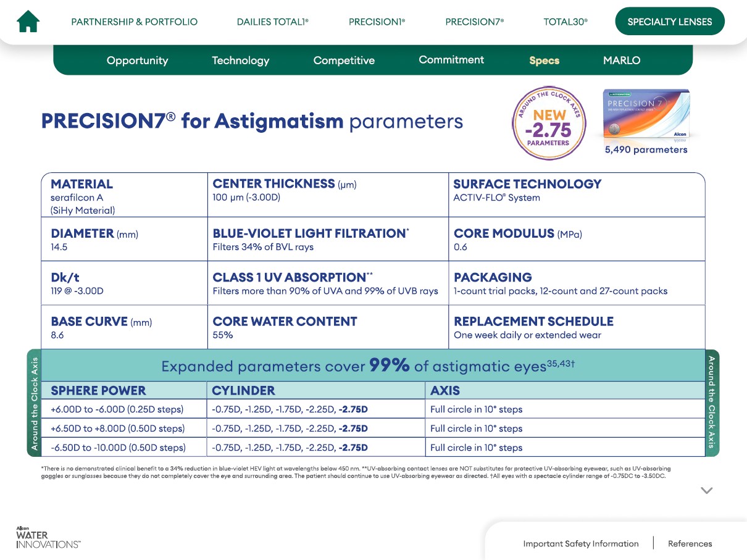Viewport: 747px width, 560px height.
Task: Click the '5,490 parameters' caption
Action: click(x=646, y=149)
